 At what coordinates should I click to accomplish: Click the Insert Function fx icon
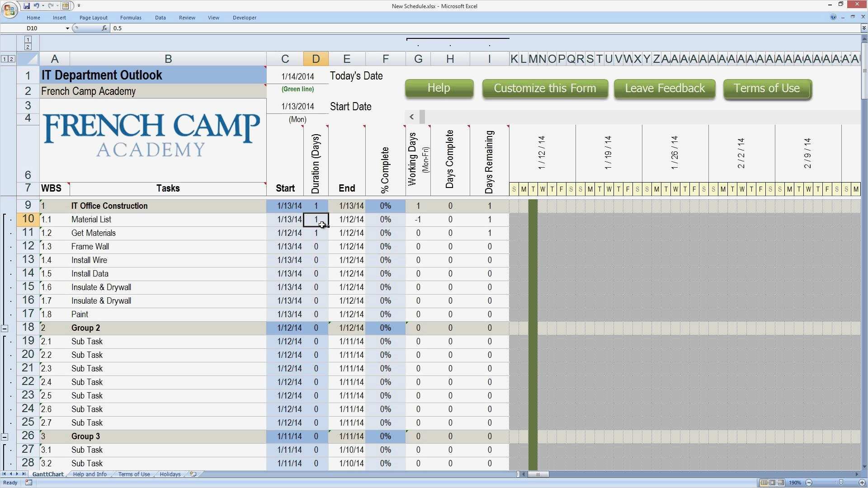[105, 28]
